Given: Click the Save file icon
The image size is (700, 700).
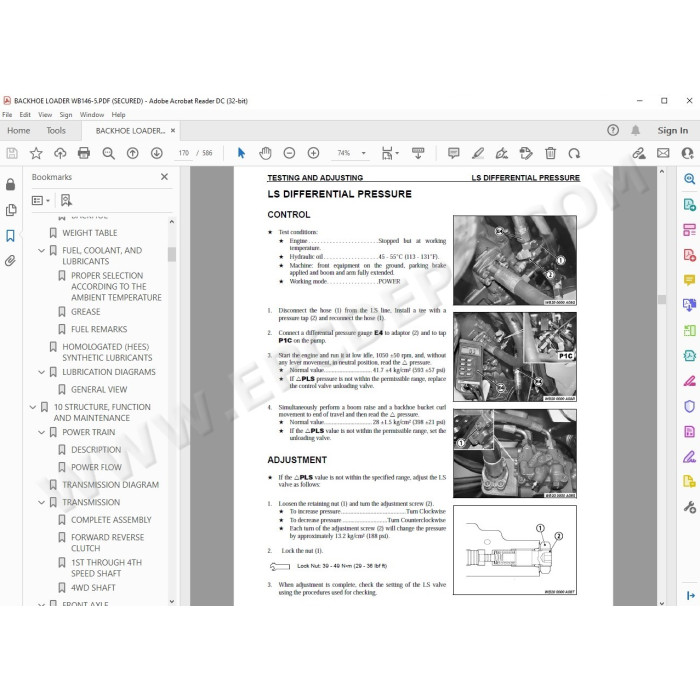Looking at the screenshot, I should 12,154.
